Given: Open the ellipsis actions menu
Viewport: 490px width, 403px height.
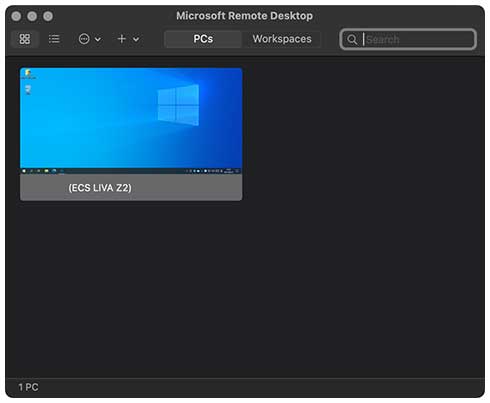Looking at the screenshot, I should click(x=84, y=39).
